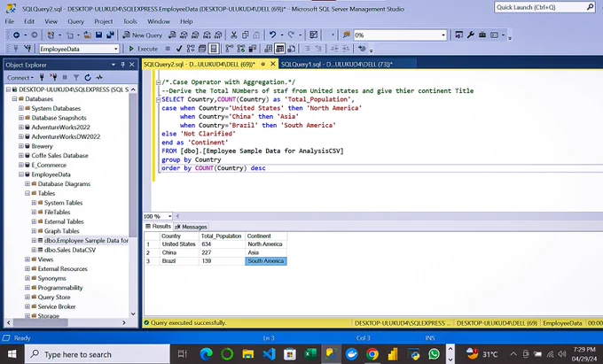Click the Change Connection icon
Viewport: 603px width, 364px height.
pos(27,49)
